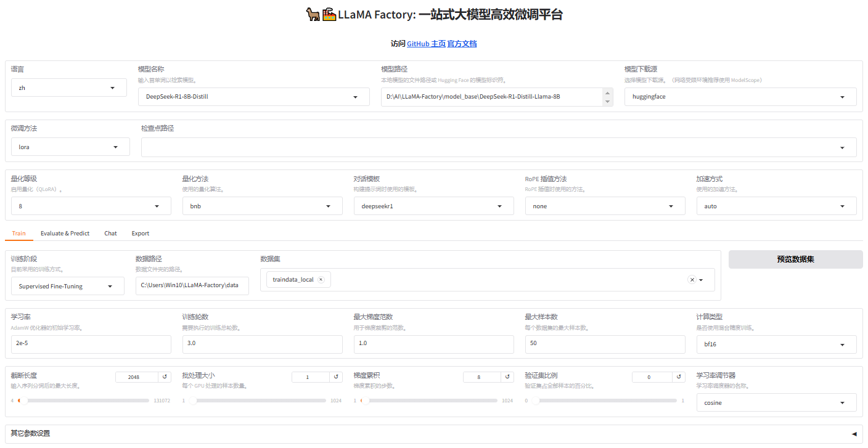Switch to the Evaluate & Predict tab

[x=65, y=234]
